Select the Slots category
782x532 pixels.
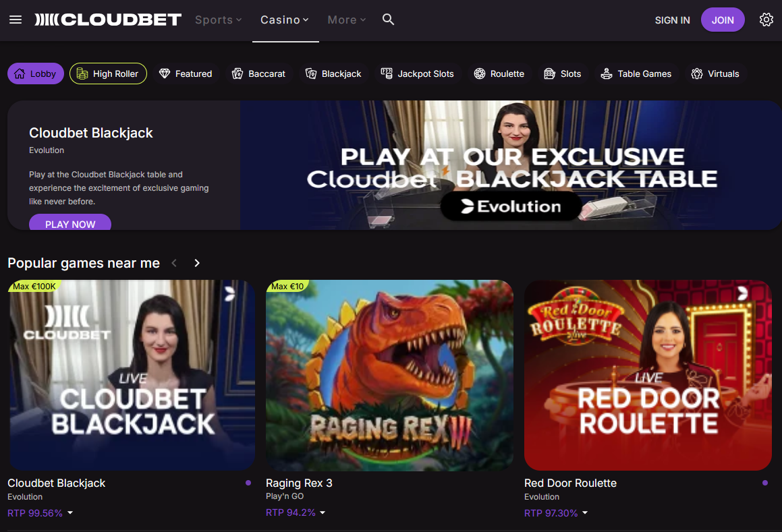(x=563, y=73)
